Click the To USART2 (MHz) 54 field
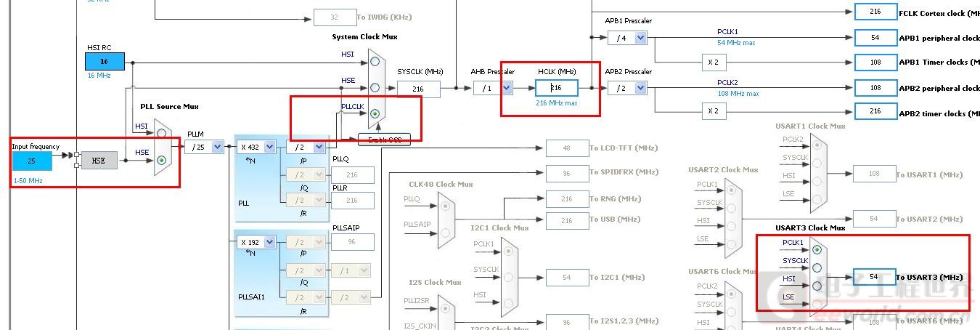This screenshot has width=980, height=330. 874,219
